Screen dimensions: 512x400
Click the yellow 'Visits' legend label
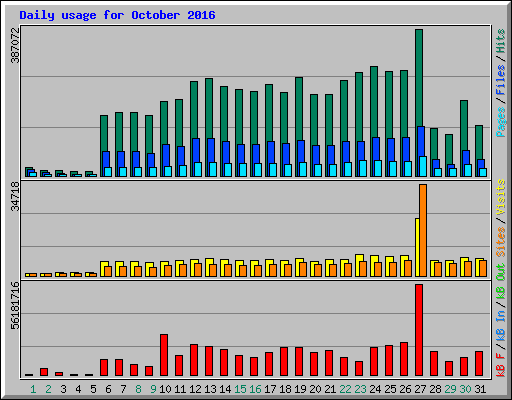click(501, 197)
